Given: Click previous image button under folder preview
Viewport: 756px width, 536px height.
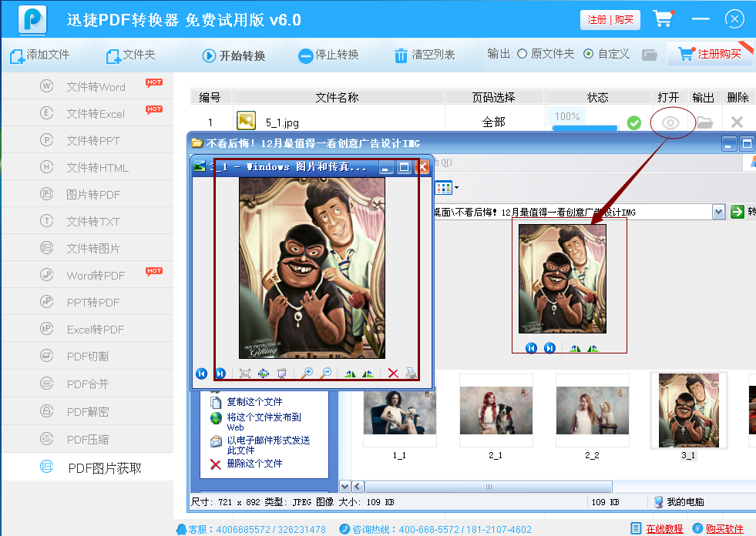Looking at the screenshot, I should pos(531,348).
